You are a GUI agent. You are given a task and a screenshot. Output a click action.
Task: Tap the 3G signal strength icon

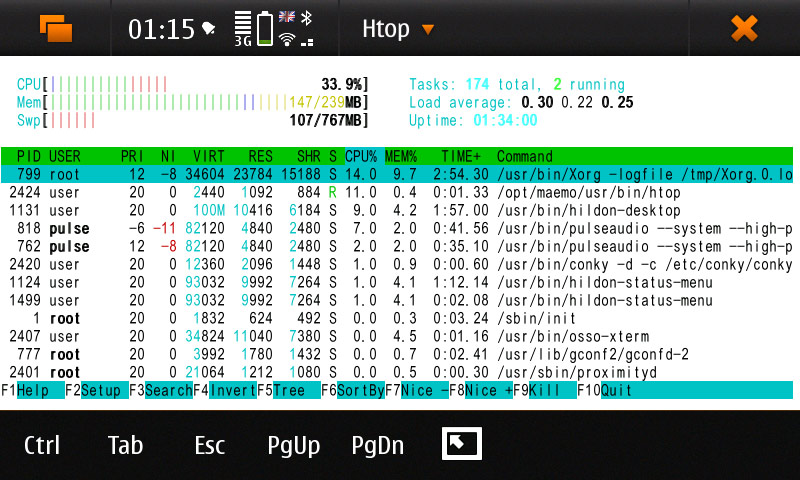243,29
